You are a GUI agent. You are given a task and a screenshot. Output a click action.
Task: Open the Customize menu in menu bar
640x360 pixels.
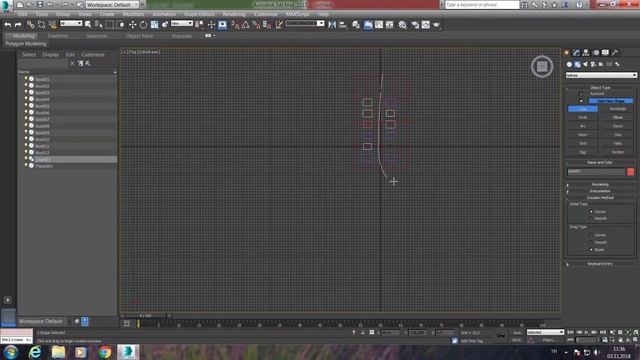pyautogui.click(x=266, y=14)
